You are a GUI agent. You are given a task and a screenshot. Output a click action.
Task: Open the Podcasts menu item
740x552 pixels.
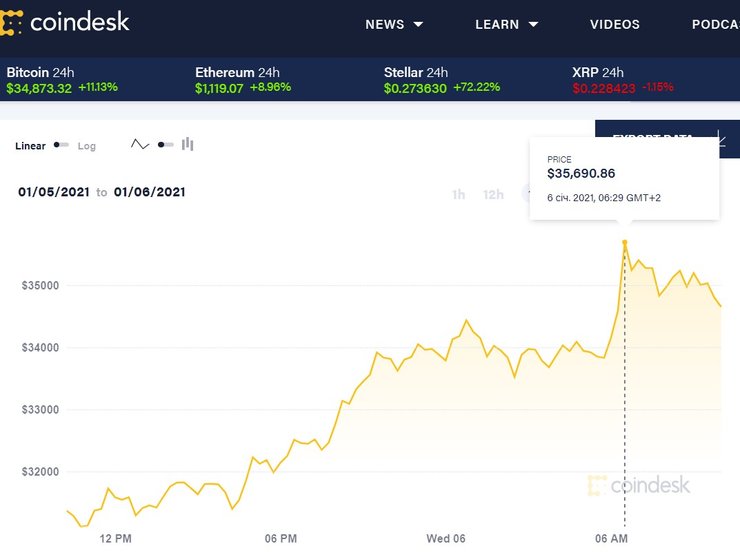click(x=715, y=24)
